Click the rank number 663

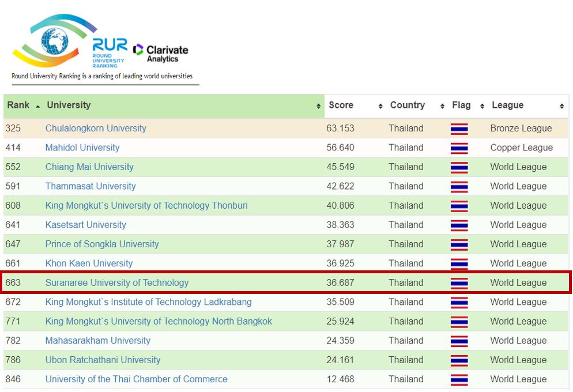pyautogui.click(x=13, y=283)
